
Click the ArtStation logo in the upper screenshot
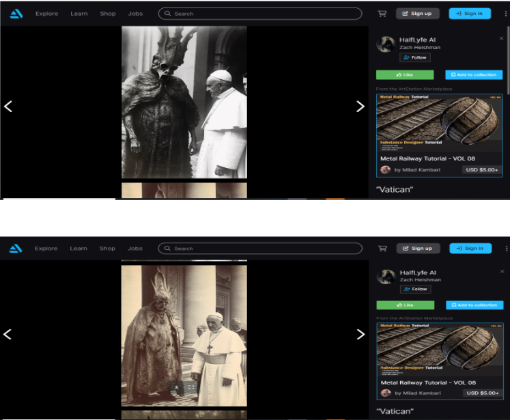(x=16, y=14)
